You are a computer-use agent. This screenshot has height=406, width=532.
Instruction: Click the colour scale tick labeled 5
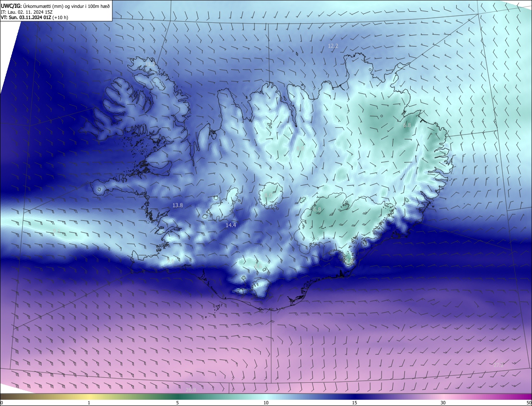(177, 403)
